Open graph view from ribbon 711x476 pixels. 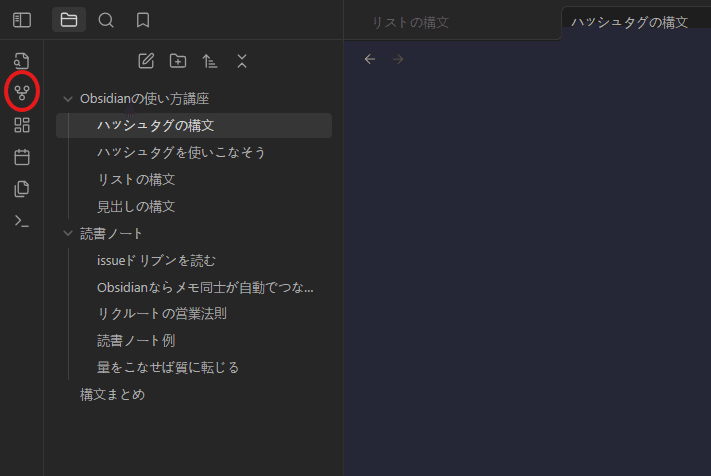pyautogui.click(x=22, y=92)
